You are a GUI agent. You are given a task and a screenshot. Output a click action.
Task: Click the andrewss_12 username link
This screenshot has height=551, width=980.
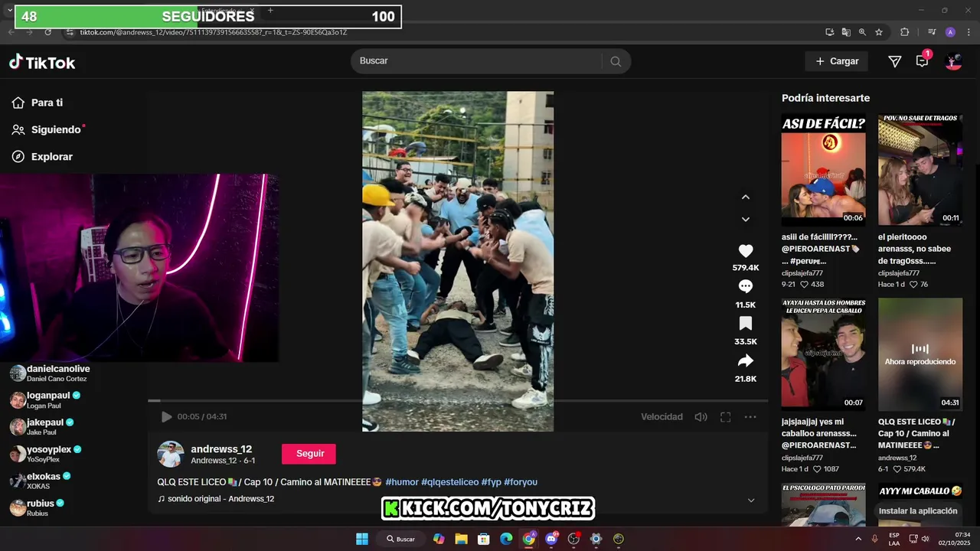pos(221,449)
